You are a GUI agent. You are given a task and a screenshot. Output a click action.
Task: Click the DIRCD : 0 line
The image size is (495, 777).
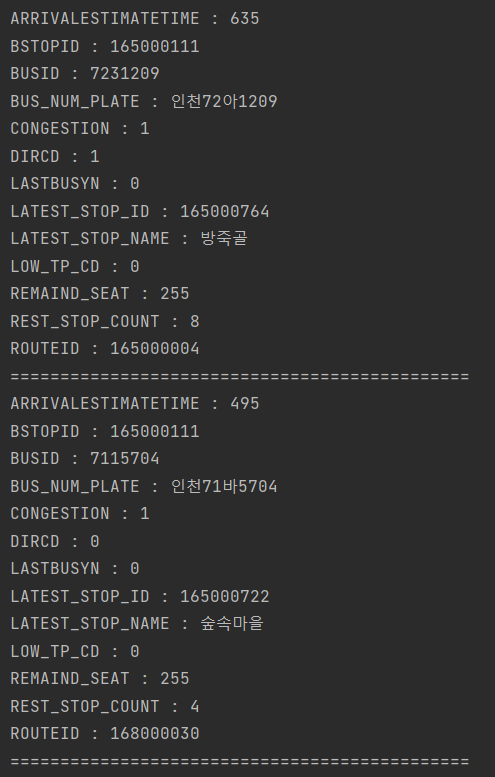click(x=55, y=541)
